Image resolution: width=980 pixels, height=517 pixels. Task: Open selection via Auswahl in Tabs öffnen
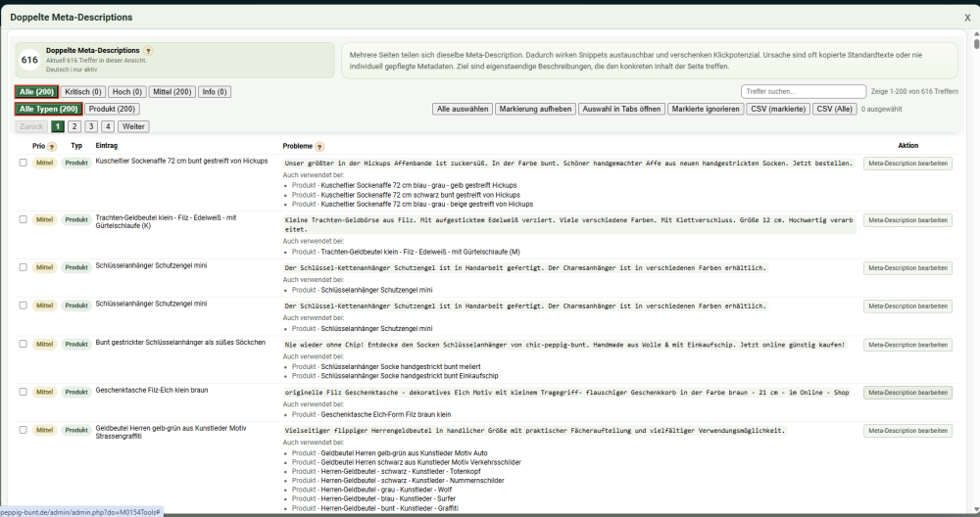tap(621, 109)
